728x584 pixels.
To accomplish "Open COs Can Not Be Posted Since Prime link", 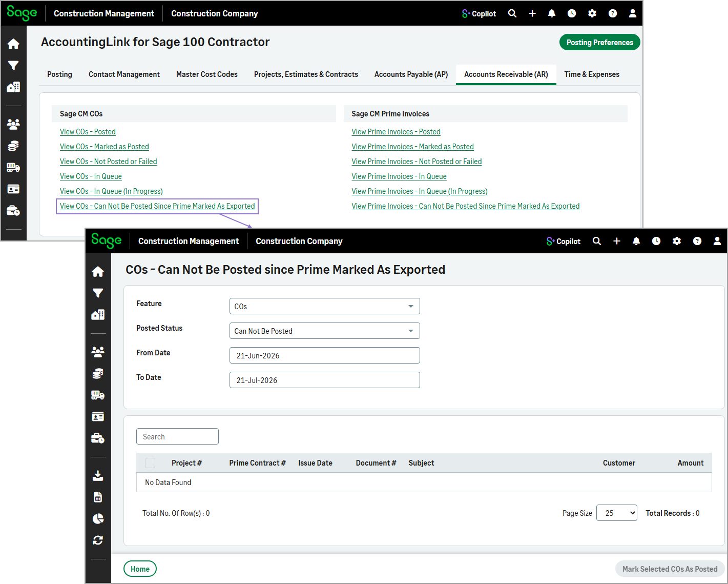I will click(x=157, y=206).
